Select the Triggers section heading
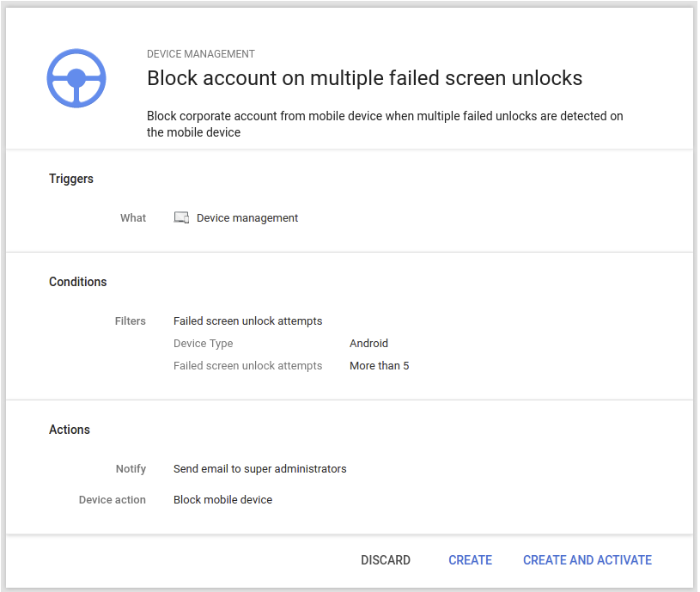Screen dimensions: 700x592 pyautogui.click(x=71, y=179)
